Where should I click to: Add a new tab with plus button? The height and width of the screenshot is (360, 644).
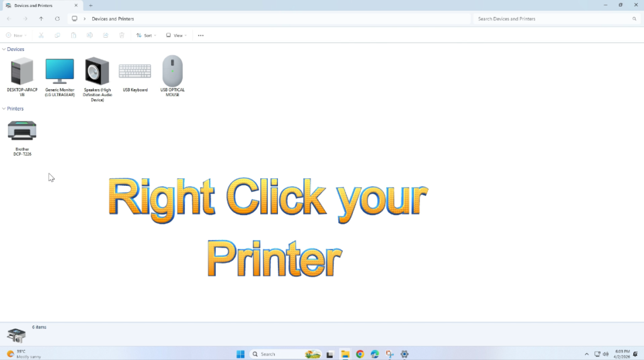(x=91, y=6)
